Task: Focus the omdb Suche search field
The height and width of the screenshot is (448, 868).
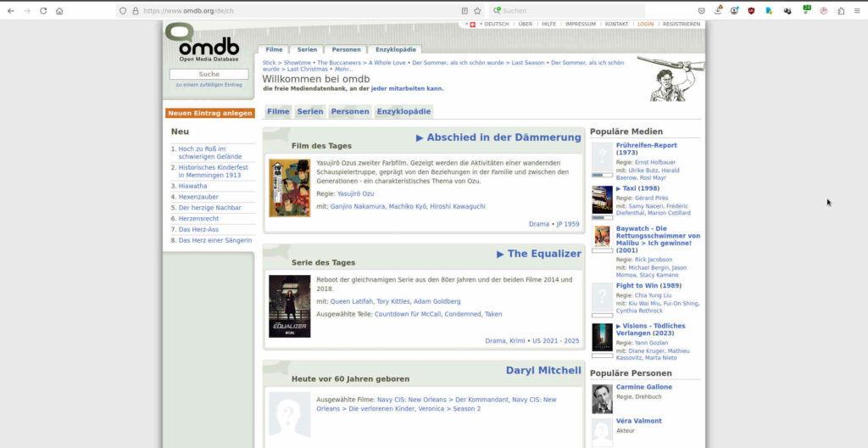Action: coord(209,75)
